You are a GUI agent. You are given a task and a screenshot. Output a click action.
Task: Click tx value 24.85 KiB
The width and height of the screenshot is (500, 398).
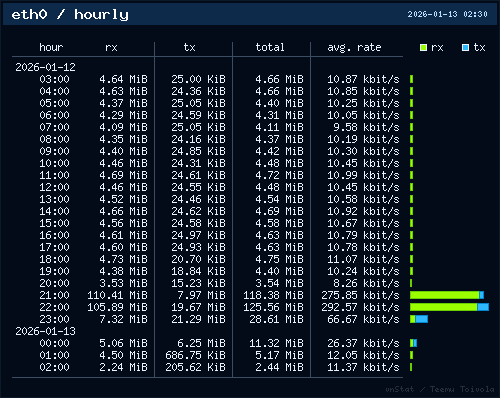(x=198, y=151)
